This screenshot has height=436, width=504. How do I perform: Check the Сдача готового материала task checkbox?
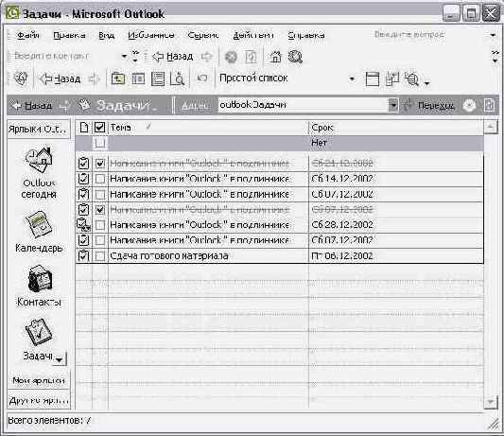pyautogui.click(x=100, y=256)
